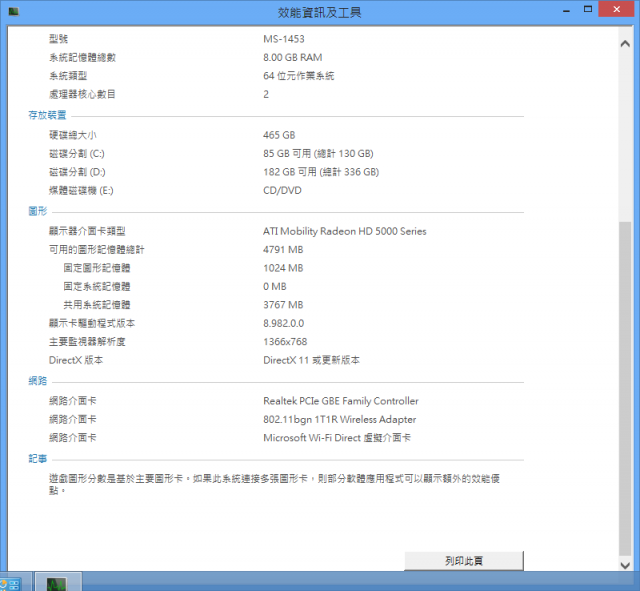Select 182 GB 可用 (總計 336 GB)
The height and width of the screenshot is (591, 640).
321,172
